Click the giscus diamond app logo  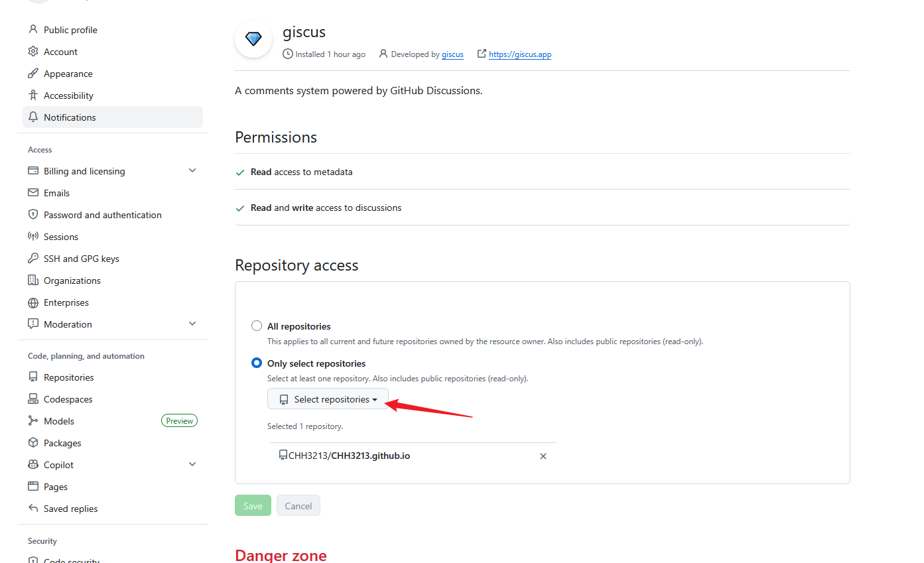click(253, 39)
